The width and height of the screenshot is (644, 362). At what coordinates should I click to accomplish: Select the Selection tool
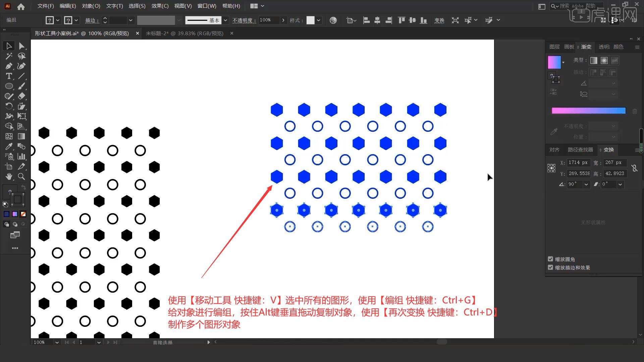[9, 46]
